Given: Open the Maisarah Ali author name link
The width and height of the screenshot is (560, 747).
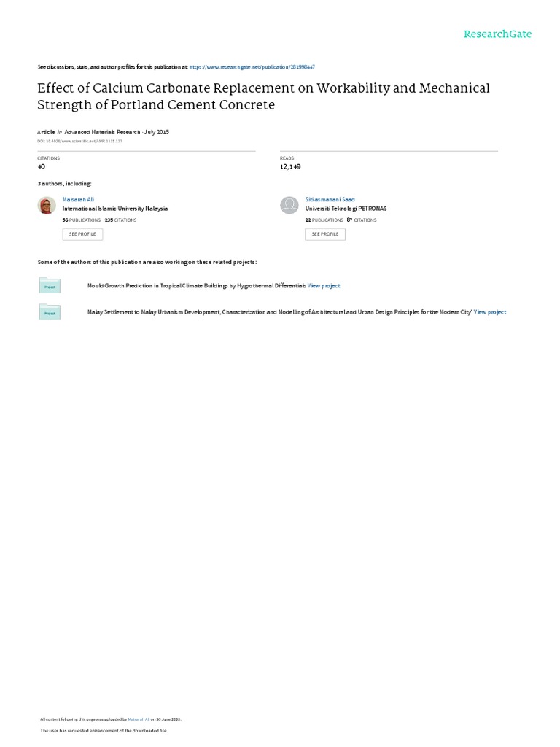Looking at the screenshot, I should tap(79, 199).
